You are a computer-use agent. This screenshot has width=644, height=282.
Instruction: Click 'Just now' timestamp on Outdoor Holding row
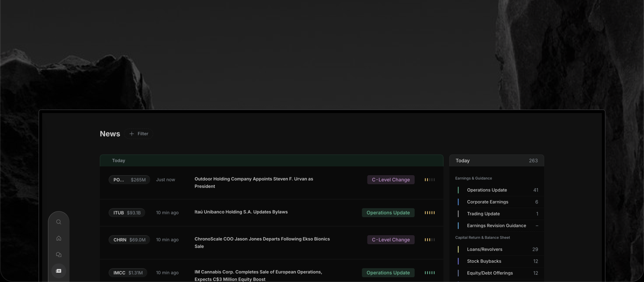(x=165, y=180)
